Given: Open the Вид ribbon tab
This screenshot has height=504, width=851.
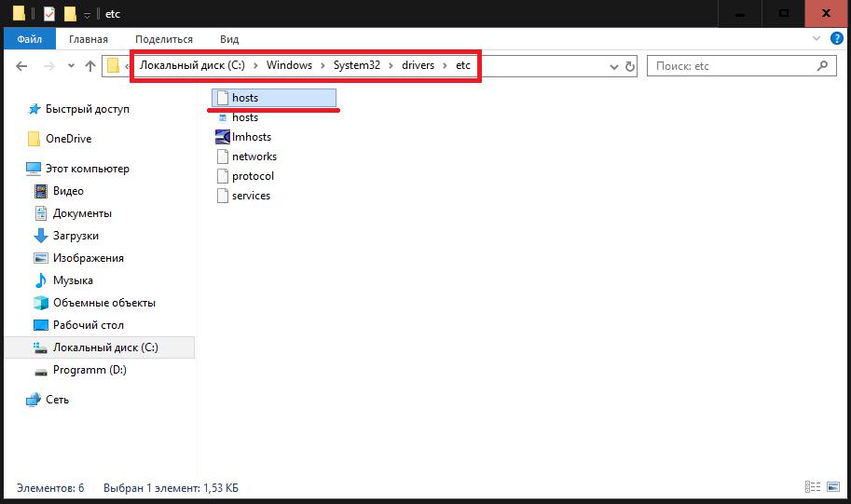Looking at the screenshot, I should pos(229,39).
